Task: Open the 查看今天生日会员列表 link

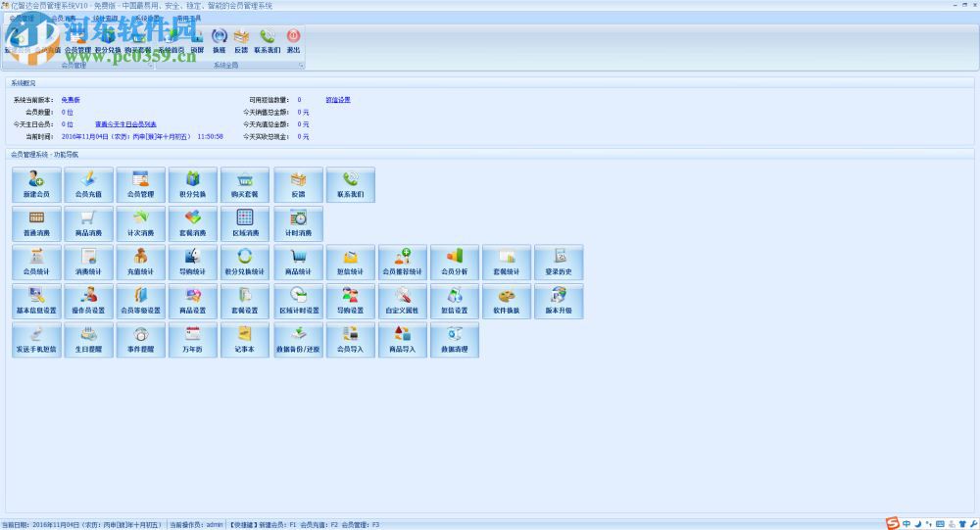Action: pos(125,124)
